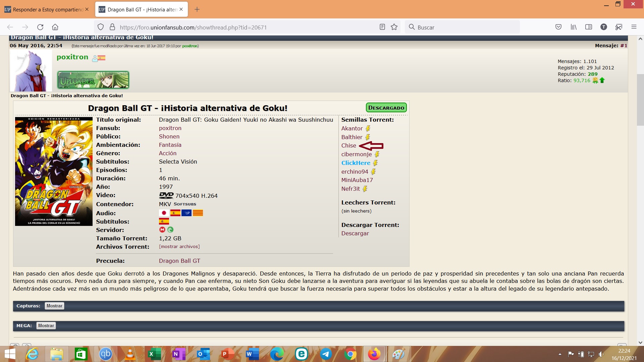Open Google Chrome from the taskbar

coord(350,354)
